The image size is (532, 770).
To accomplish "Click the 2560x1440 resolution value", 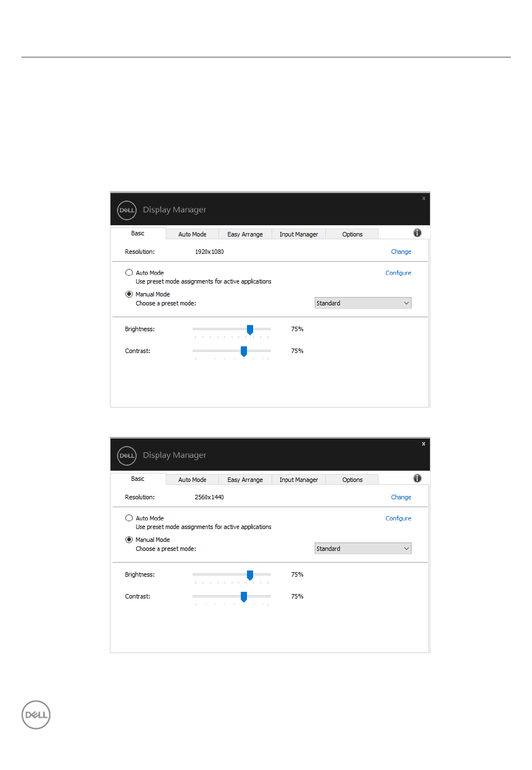I will coord(209,497).
